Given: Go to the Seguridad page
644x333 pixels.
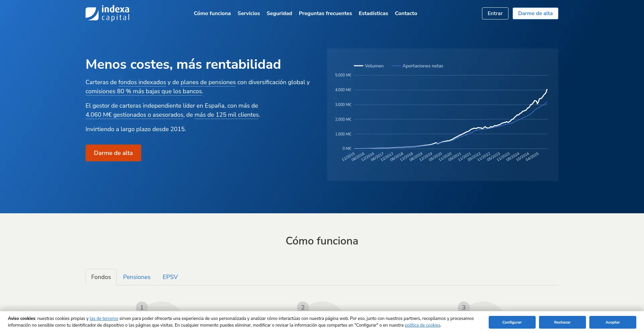Looking at the screenshot, I should (279, 13).
